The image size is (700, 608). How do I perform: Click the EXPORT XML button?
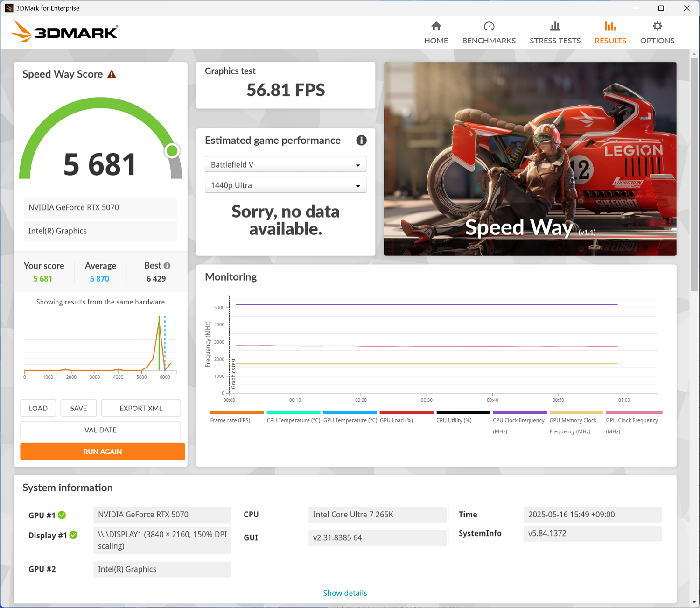pyautogui.click(x=141, y=408)
